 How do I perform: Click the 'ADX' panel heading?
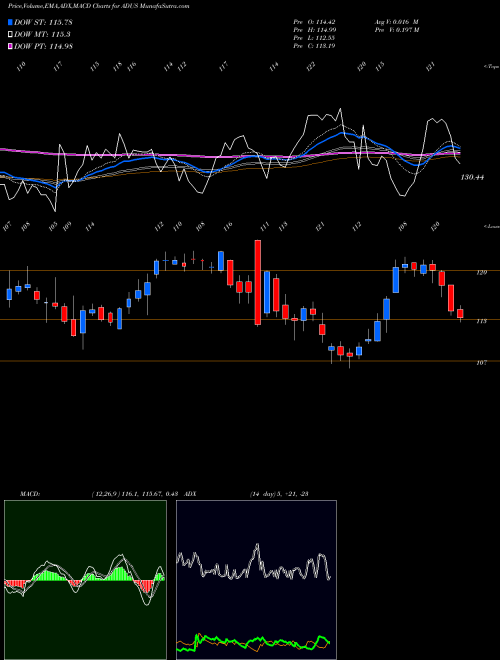[x=190, y=494]
